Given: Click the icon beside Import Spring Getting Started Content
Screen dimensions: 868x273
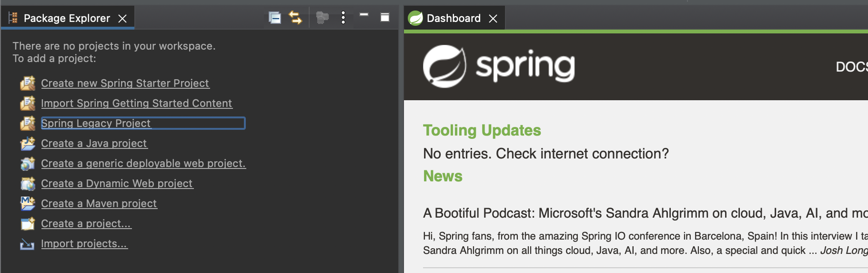Looking at the screenshot, I should pos(28,103).
